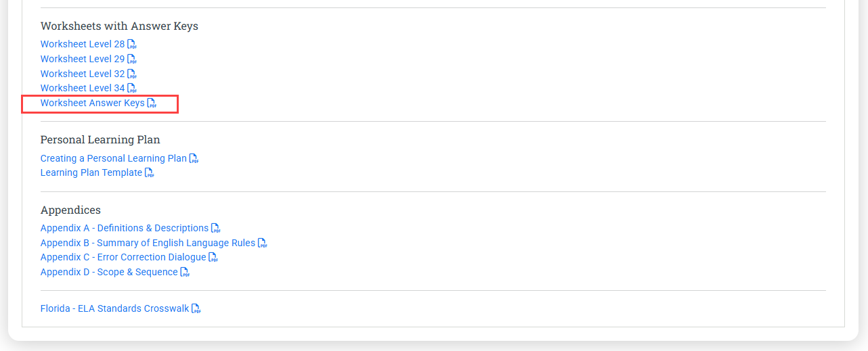Screen dimensions: 868x351
Task: Click PDF icon beside Florida ELA Standards Crosswalk
Action: (x=196, y=309)
